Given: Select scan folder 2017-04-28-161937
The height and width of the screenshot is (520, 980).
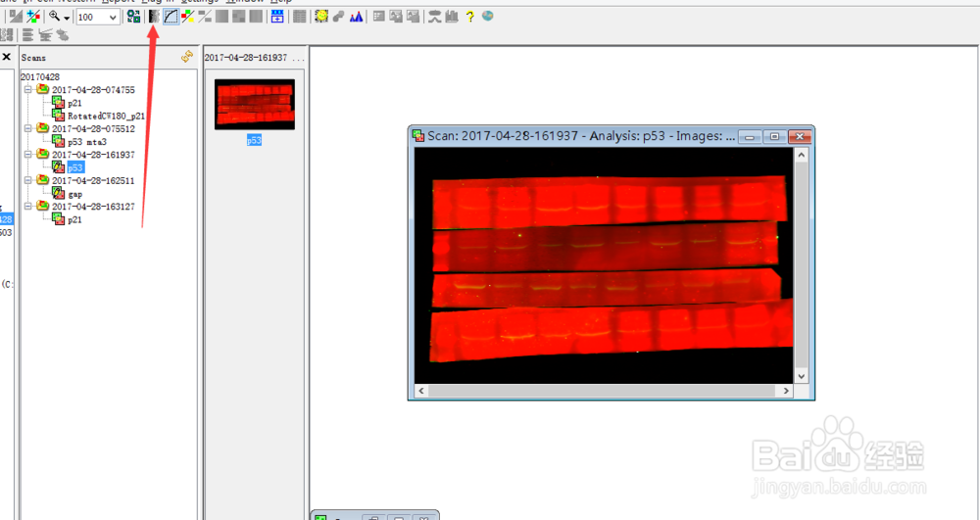Looking at the screenshot, I should coord(93,154).
